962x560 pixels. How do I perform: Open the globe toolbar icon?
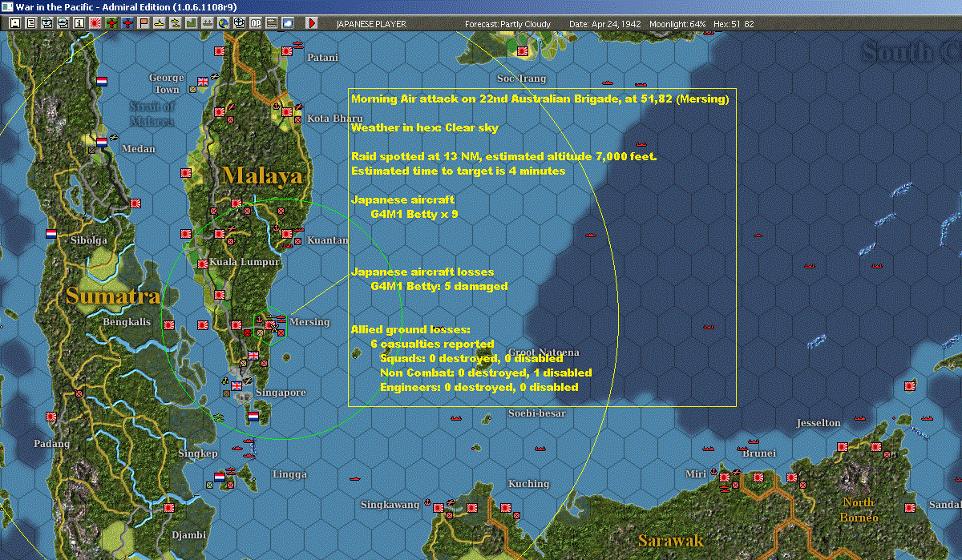click(223, 23)
